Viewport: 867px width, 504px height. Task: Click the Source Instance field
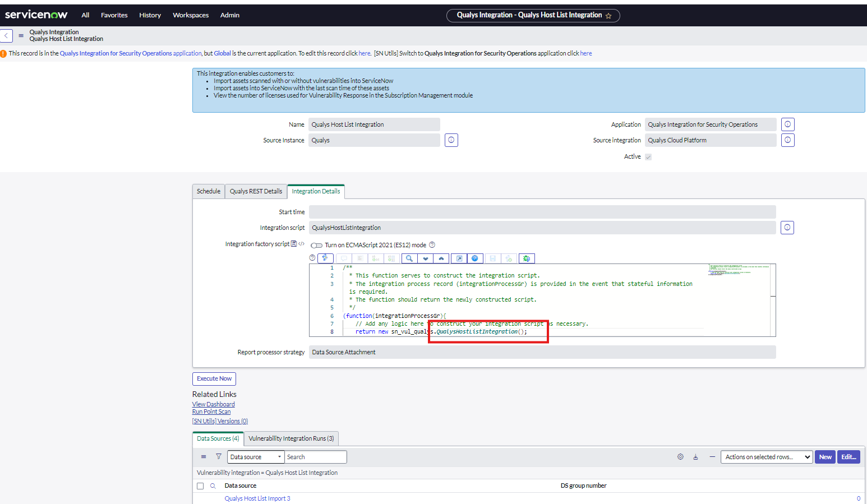[374, 140]
